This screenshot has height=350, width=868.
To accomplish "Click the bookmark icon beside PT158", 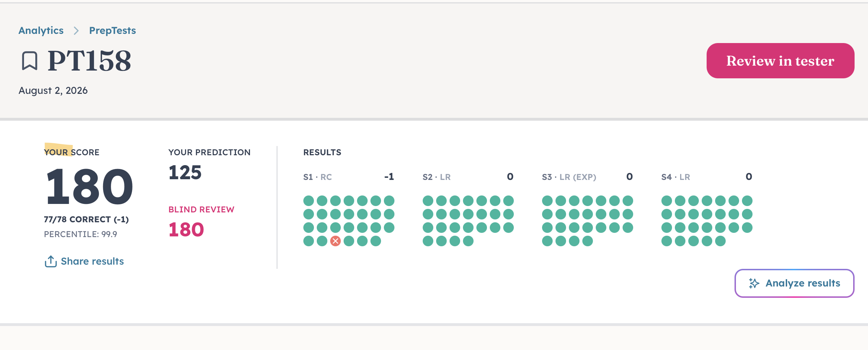I will click(x=30, y=61).
